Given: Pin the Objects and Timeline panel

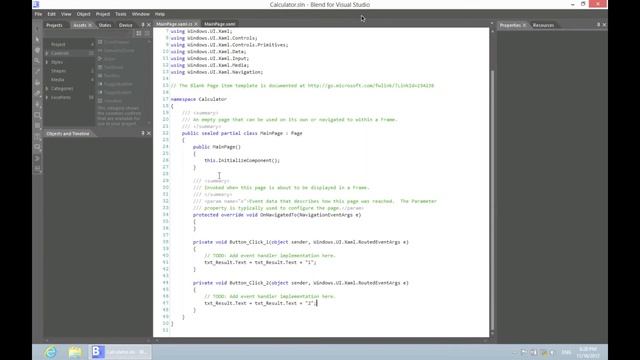Looking at the screenshot, I should (x=142, y=133).
